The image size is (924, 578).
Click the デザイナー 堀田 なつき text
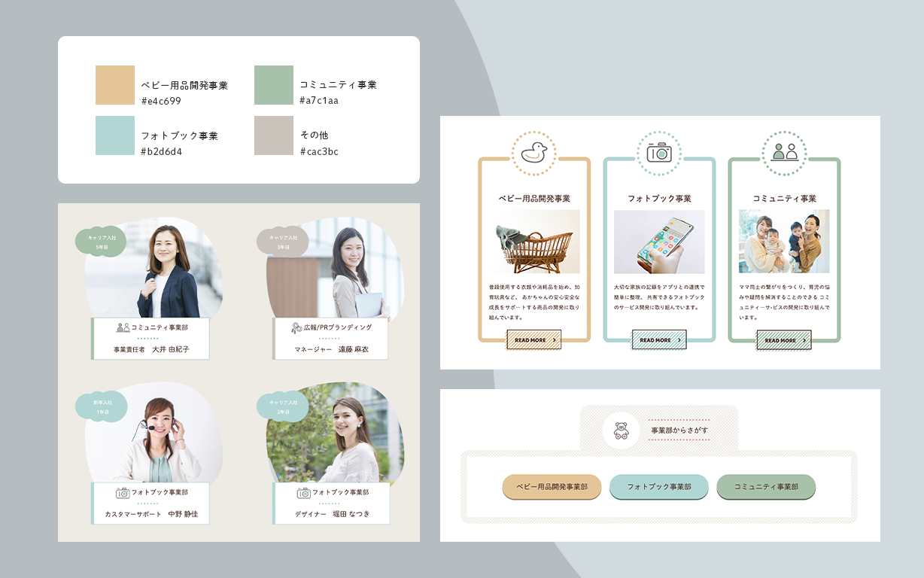tap(333, 514)
